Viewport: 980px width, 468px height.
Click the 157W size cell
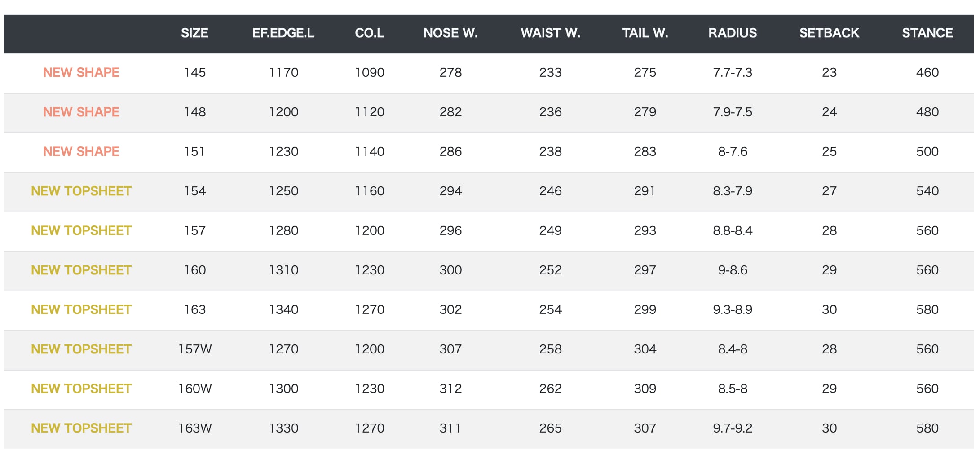point(195,349)
